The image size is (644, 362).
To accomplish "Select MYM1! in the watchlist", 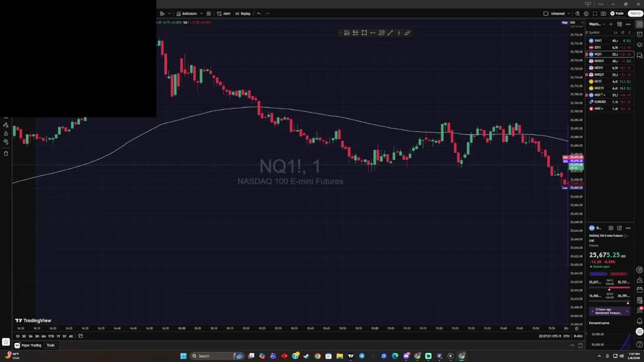I will [x=609, y=61].
